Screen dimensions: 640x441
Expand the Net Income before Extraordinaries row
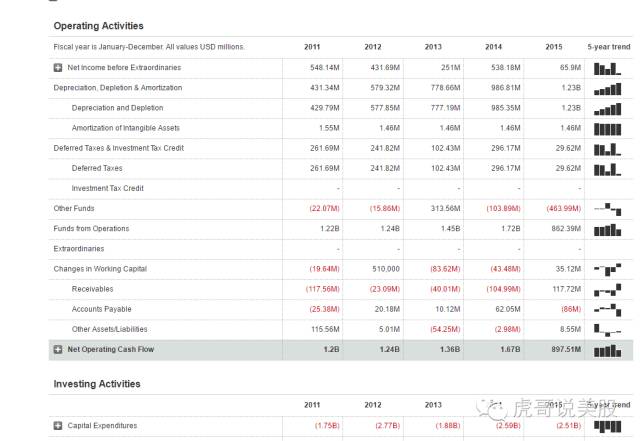[58, 67]
